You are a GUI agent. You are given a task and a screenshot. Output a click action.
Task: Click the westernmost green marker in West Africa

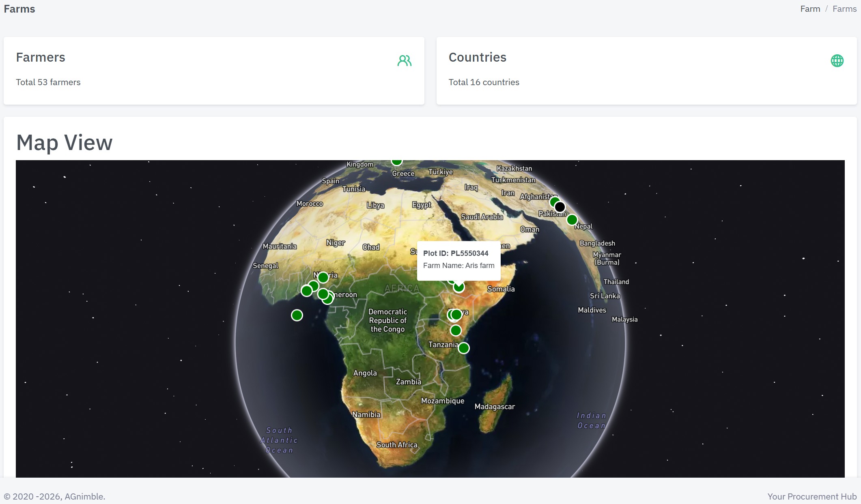(x=307, y=291)
